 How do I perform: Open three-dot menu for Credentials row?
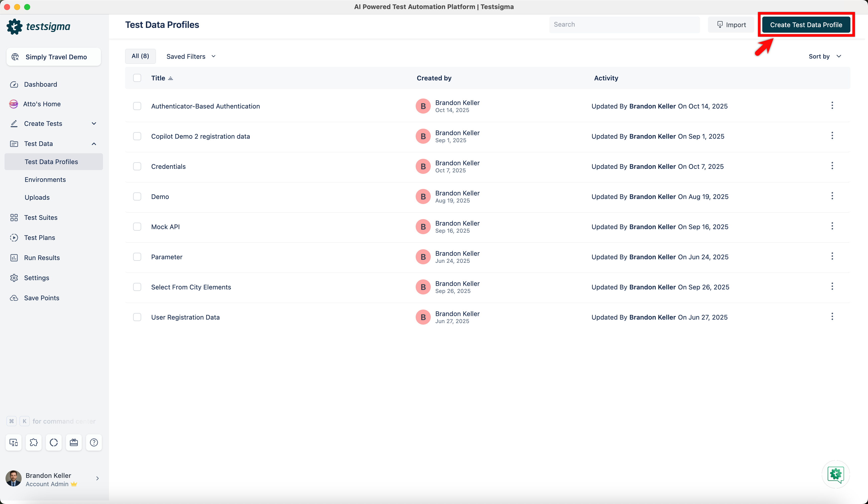[x=832, y=166]
